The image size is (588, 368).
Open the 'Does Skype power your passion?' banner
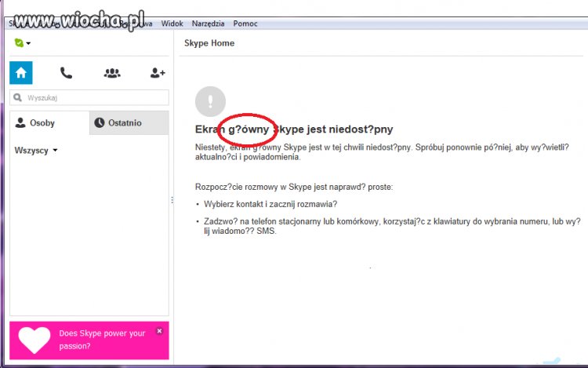(x=89, y=341)
